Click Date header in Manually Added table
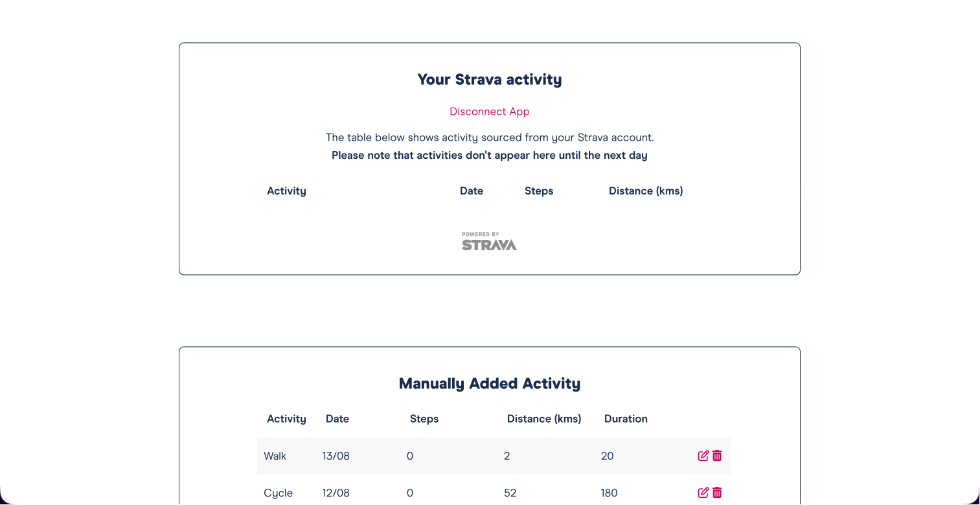Image resolution: width=980 pixels, height=505 pixels. (337, 419)
